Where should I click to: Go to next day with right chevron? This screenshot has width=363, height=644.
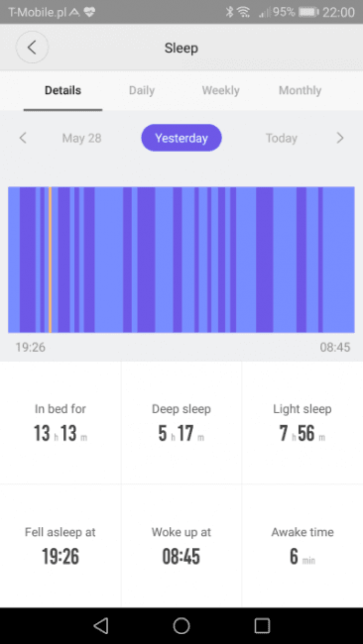(340, 138)
